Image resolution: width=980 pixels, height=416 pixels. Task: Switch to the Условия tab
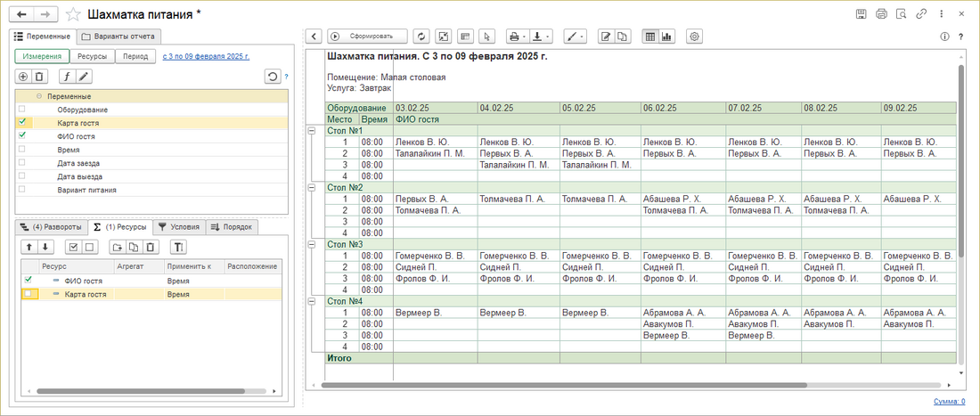(178, 226)
